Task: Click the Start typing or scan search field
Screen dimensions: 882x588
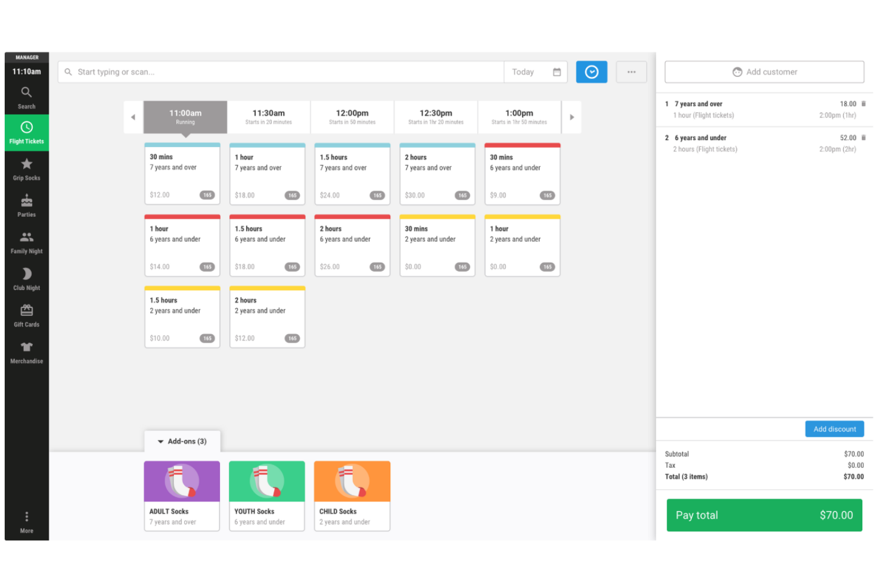Action: point(280,71)
